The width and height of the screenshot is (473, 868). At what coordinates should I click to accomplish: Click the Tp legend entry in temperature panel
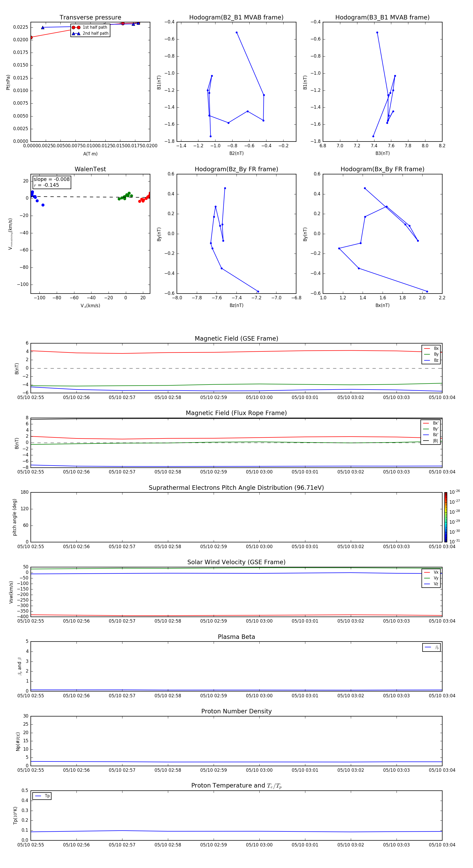tap(42, 796)
